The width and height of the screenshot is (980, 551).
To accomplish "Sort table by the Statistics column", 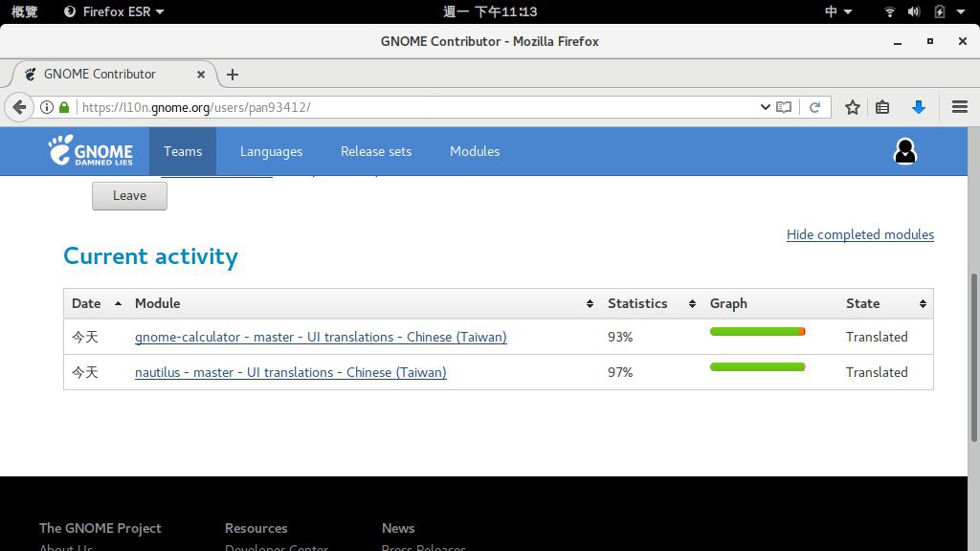I will click(x=651, y=303).
